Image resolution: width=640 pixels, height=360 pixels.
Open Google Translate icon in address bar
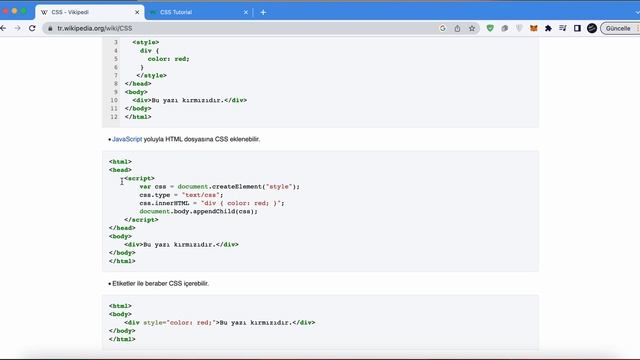pyautogui.click(x=442, y=28)
